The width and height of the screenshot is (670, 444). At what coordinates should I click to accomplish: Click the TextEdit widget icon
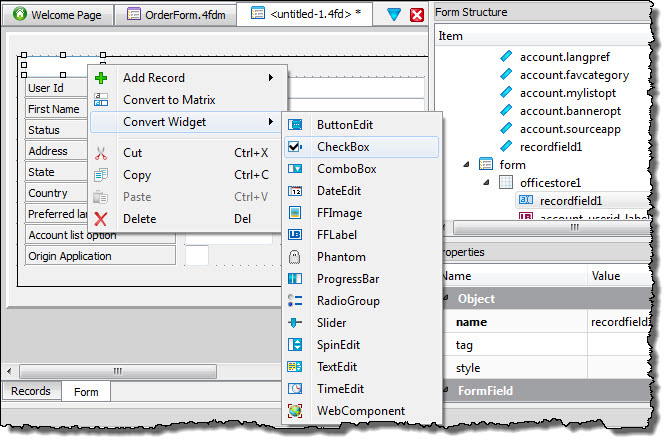click(x=295, y=367)
